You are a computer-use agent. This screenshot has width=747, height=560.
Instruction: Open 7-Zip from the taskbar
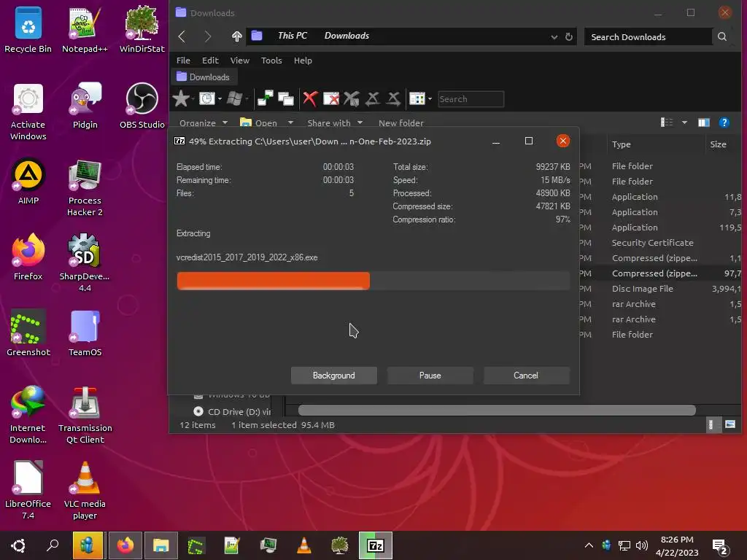[x=376, y=545]
